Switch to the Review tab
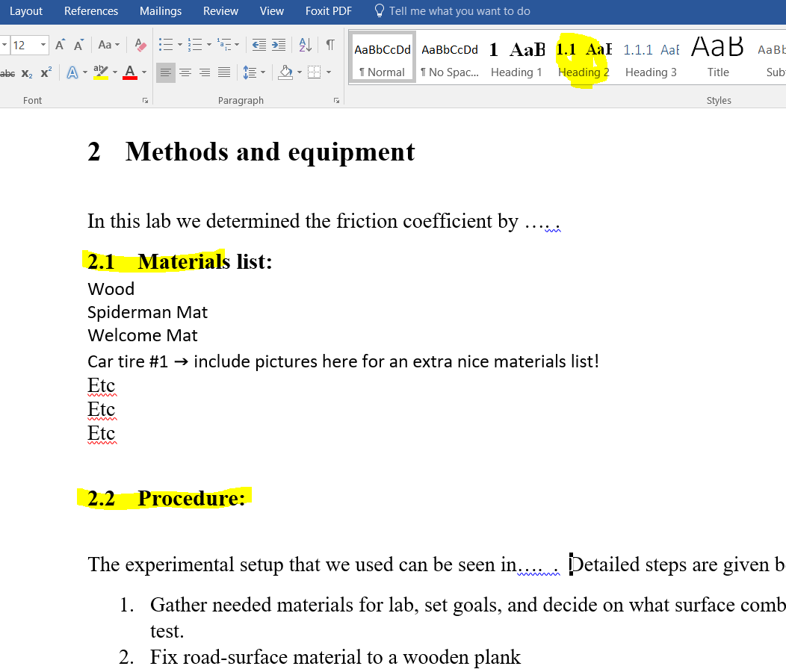This screenshot has width=786, height=672. coord(220,11)
